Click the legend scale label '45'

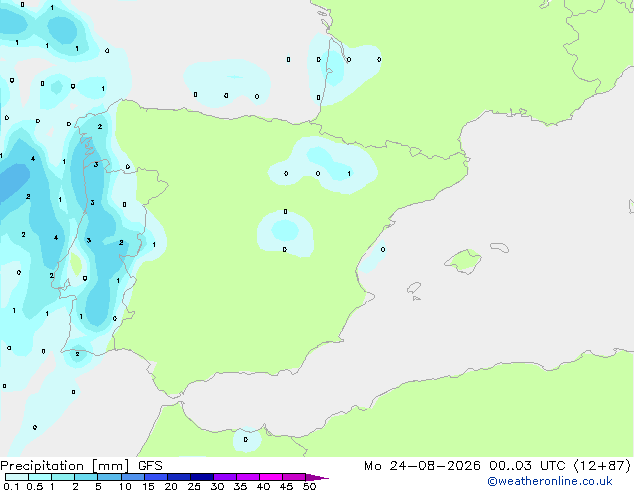pos(286,486)
